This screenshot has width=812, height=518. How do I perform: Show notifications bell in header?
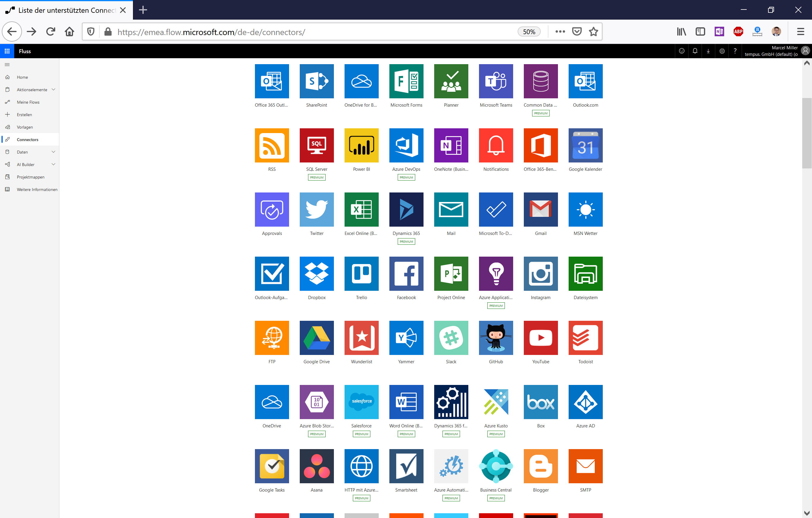point(695,51)
